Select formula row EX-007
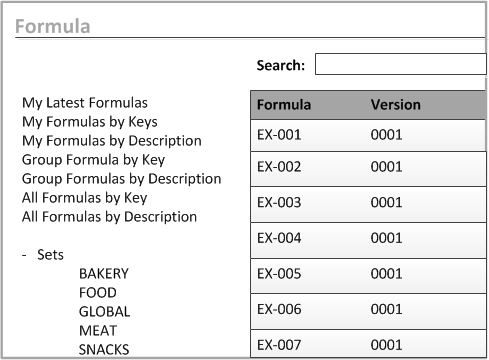Screen dimensions: 489x360 click(x=368, y=344)
